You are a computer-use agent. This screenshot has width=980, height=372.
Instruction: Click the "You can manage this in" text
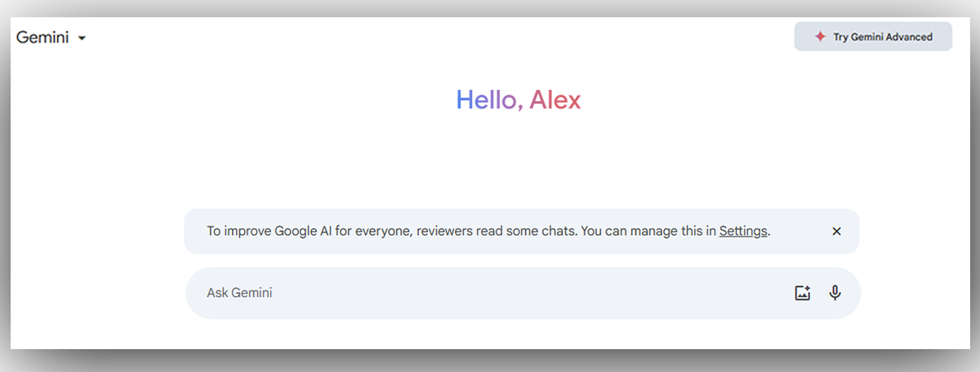tap(649, 231)
